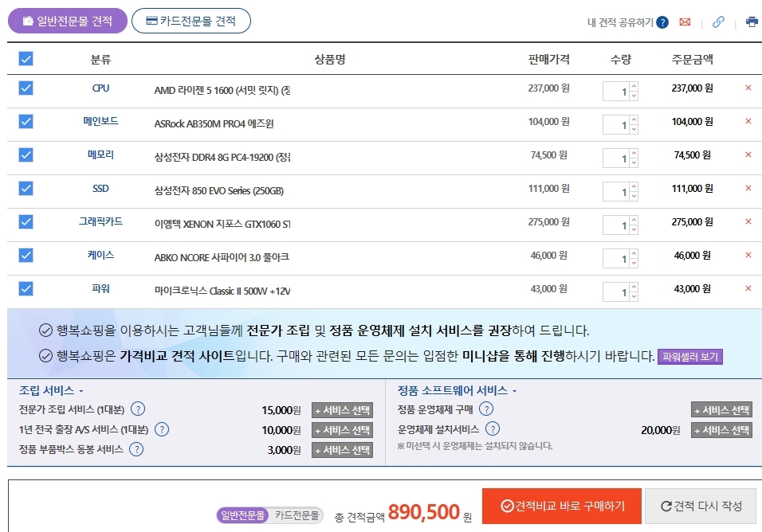Toggle the 그래픽카드 row checkbox
762x532 pixels.
click(26, 222)
